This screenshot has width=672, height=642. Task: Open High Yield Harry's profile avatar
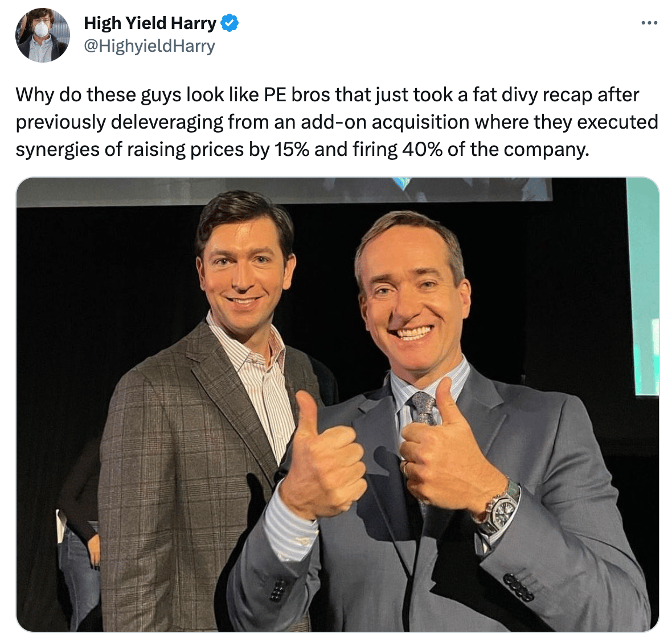click(x=43, y=35)
